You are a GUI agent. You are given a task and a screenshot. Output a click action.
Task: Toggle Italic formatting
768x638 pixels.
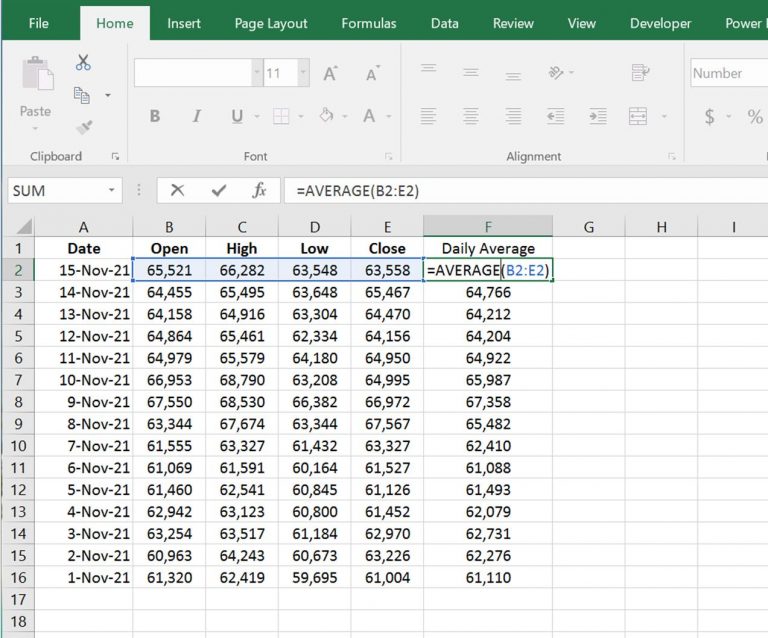coord(196,117)
